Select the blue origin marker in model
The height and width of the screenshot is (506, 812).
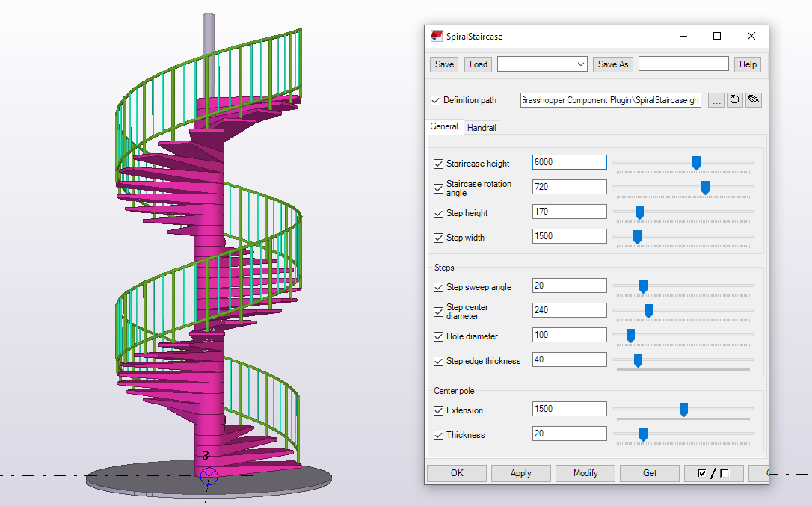click(209, 475)
